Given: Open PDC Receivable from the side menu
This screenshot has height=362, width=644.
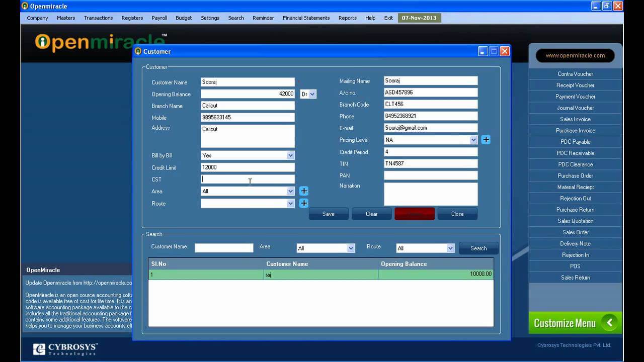Looking at the screenshot, I should 575,153.
